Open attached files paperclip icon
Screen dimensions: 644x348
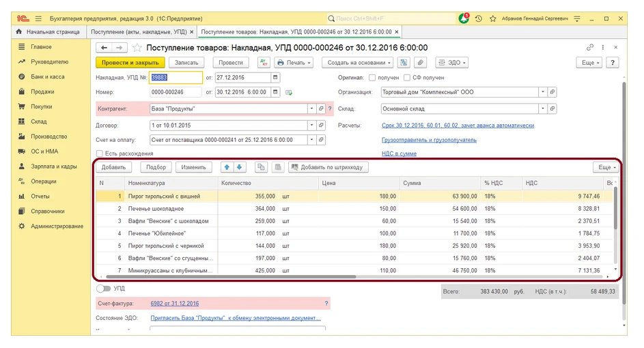(x=420, y=63)
